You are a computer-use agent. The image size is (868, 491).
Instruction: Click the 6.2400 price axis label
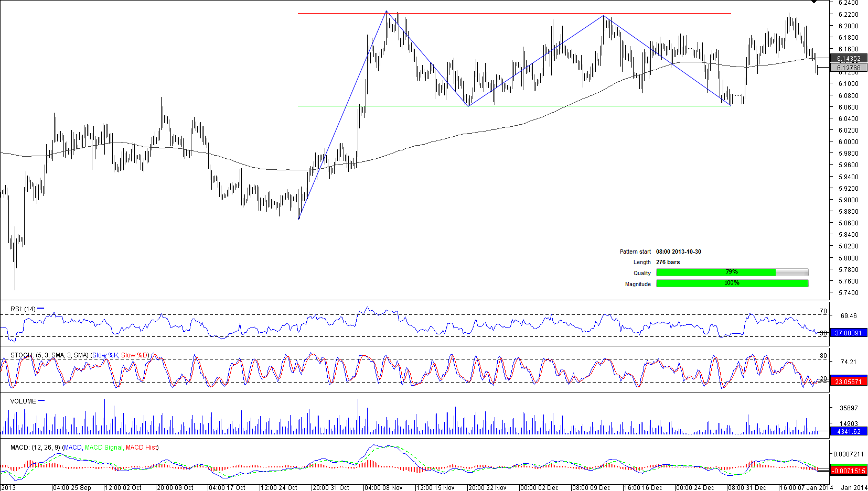tap(849, 3)
